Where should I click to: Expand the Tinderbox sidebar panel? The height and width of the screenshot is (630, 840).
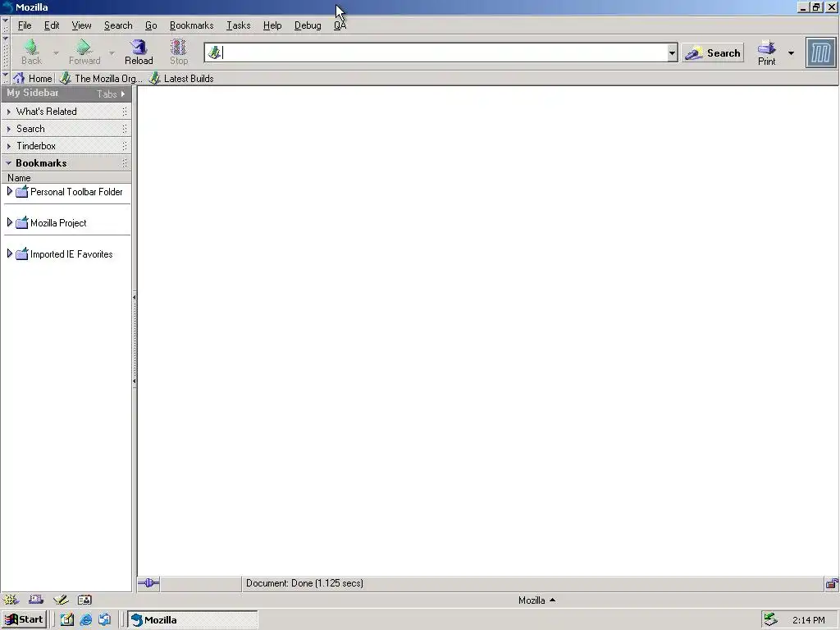66,146
